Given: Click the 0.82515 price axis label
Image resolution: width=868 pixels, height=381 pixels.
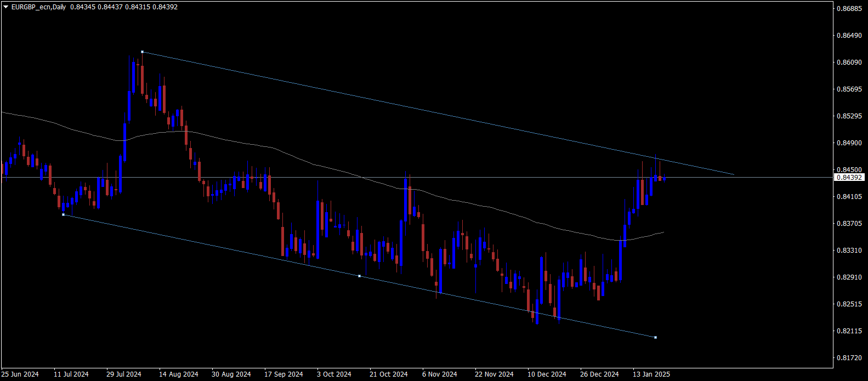Looking at the screenshot, I should (x=849, y=304).
